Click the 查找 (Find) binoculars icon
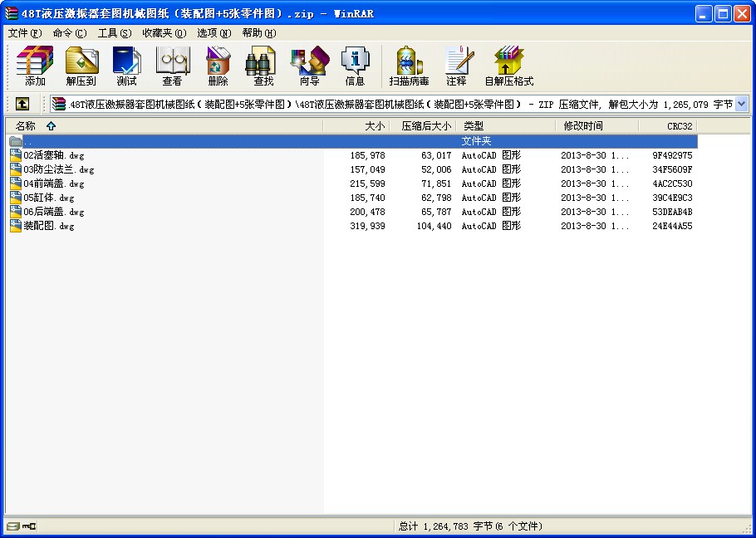The width and height of the screenshot is (756, 538). (261, 61)
